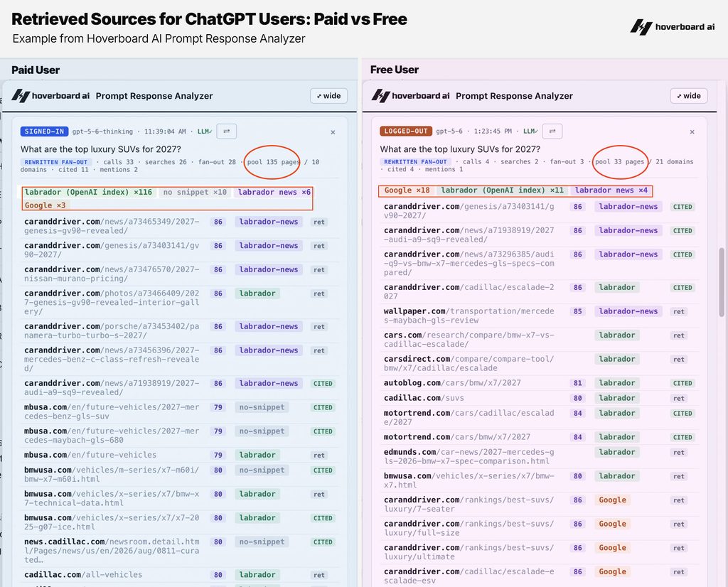Screen dimensions: 728x587
Task: Expand Free User analyzer with wide button
Action: point(689,96)
